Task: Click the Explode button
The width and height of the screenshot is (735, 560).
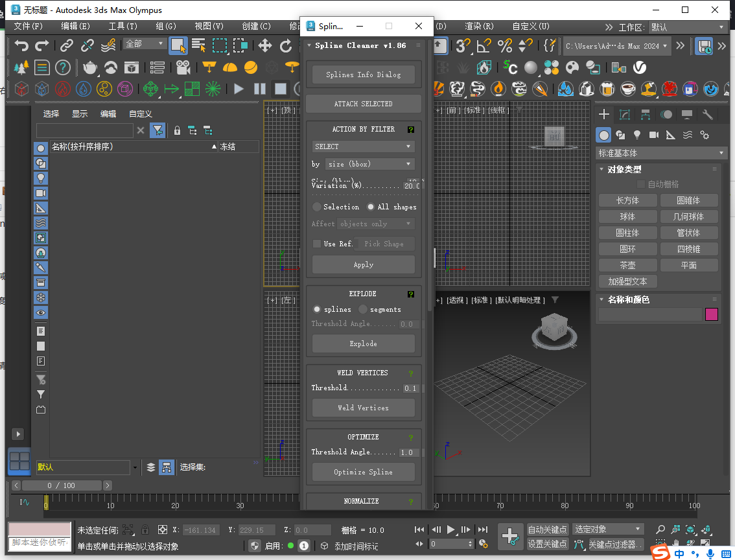Action: 363,344
